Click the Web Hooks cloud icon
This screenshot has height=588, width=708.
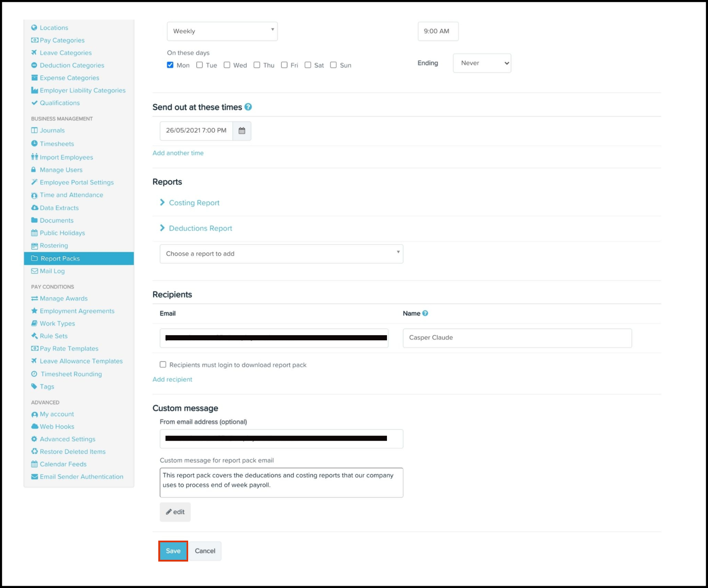[x=34, y=426]
